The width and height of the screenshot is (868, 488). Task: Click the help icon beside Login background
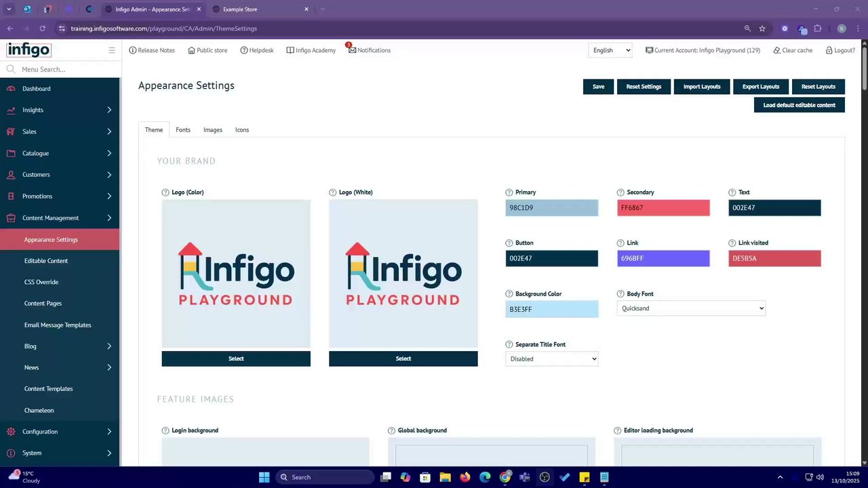click(165, 430)
